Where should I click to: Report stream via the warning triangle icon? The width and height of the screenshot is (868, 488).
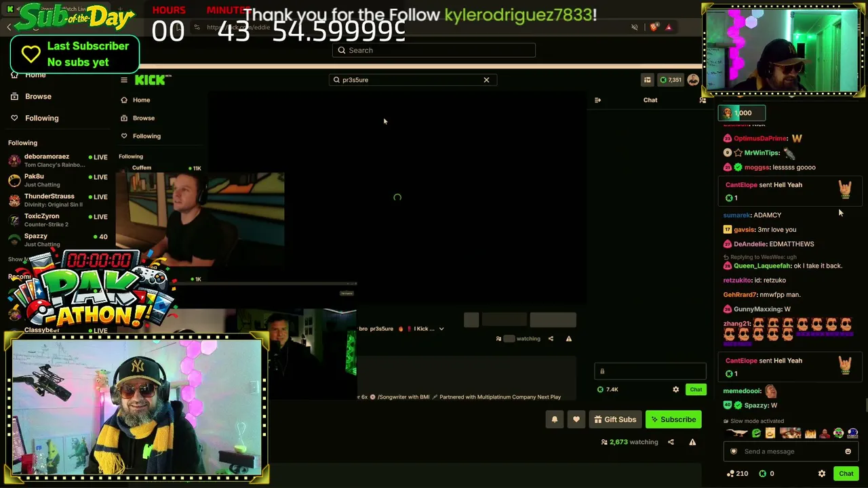pyautogui.click(x=692, y=442)
